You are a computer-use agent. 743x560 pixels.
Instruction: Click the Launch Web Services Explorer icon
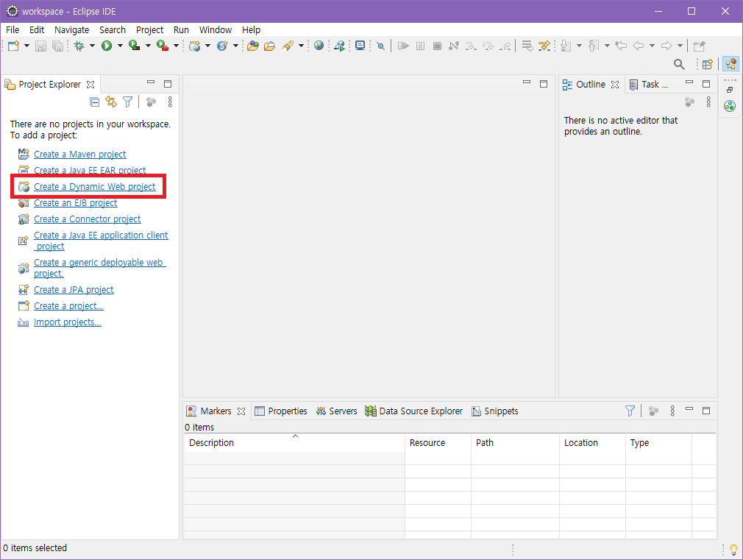point(339,46)
